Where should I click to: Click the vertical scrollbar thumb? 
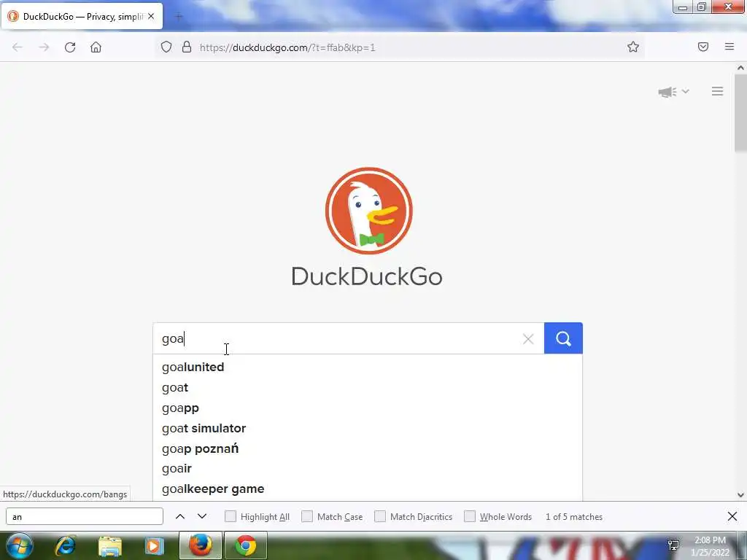(x=740, y=113)
